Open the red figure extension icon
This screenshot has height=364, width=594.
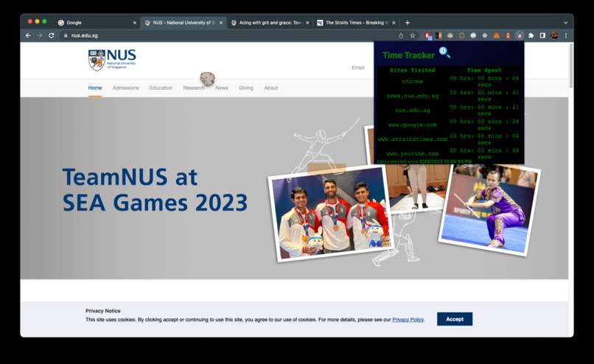pos(508,35)
